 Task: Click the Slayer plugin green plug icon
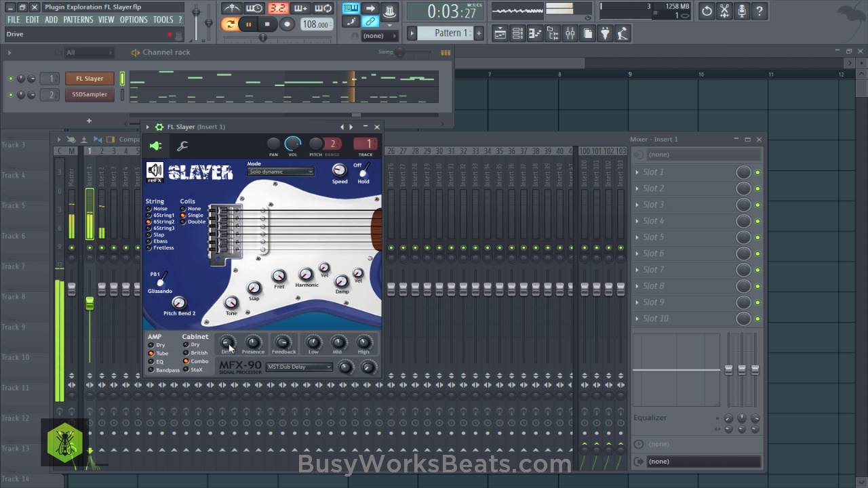click(x=155, y=146)
